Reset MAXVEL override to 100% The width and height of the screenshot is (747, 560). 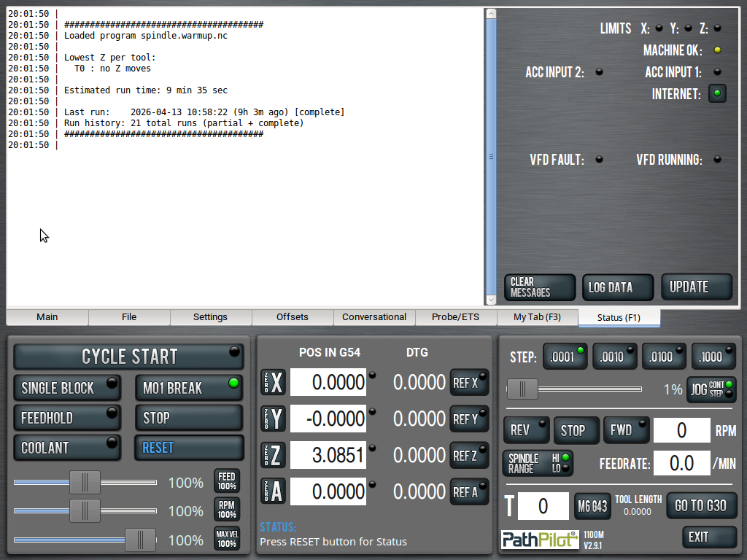pyautogui.click(x=227, y=539)
